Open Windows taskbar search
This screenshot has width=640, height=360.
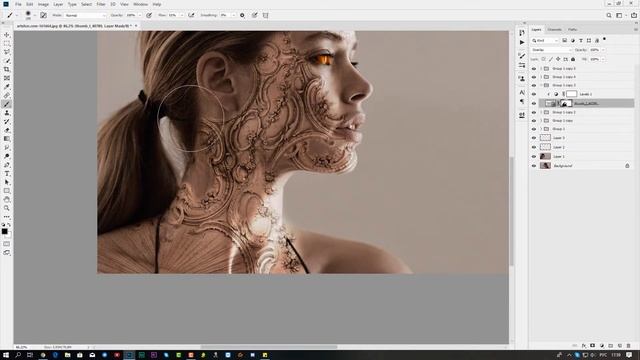(18, 355)
